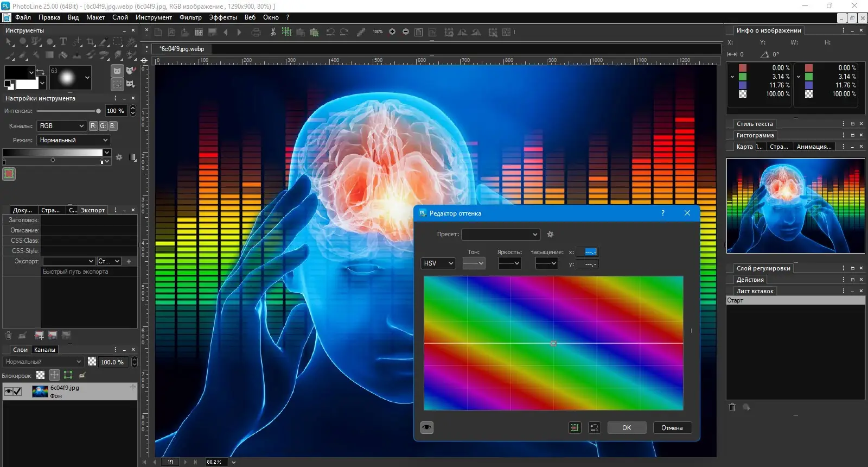
Task: Open the HSV color model dropdown
Action: click(x=438, y=263)
